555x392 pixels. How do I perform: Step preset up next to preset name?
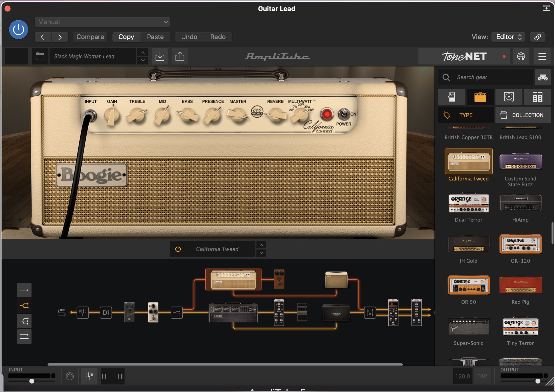pyautogui.click(x=143, y=52)
